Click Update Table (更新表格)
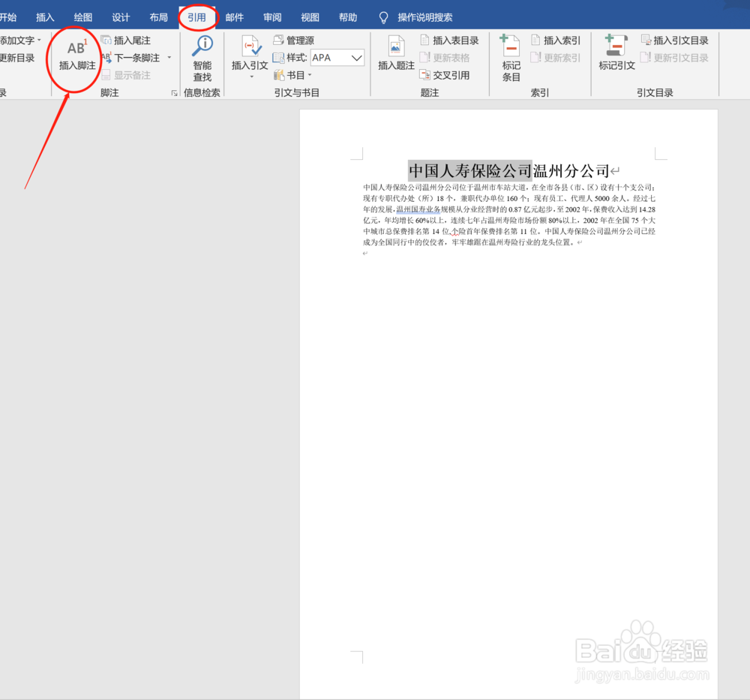Viewport: 750px width, 700px height. [x=445, y=58]
